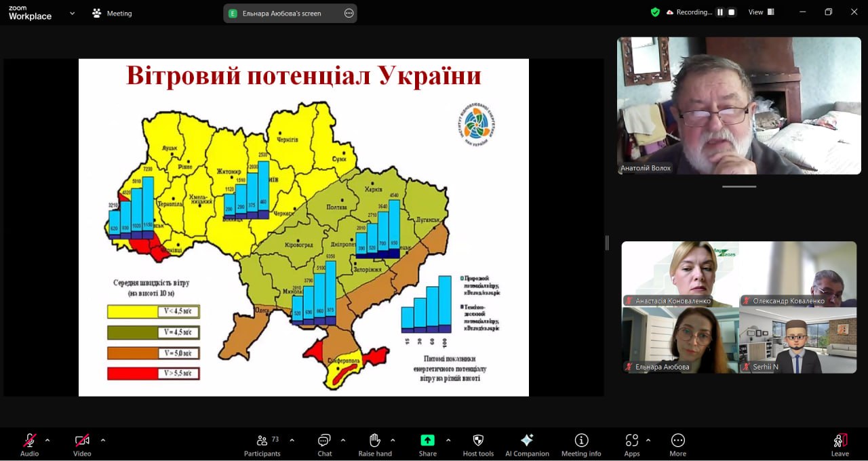
Task: Open the More options button
Action: [677, 445]
